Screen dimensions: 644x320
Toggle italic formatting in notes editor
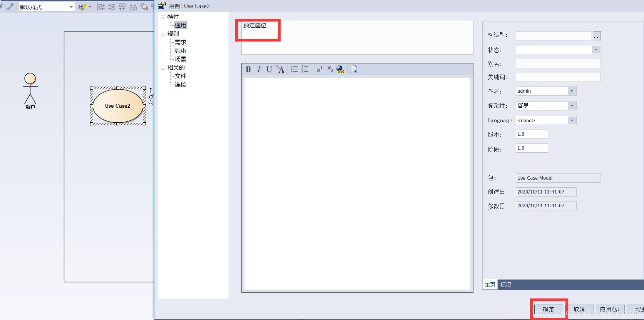pos(259,69)
